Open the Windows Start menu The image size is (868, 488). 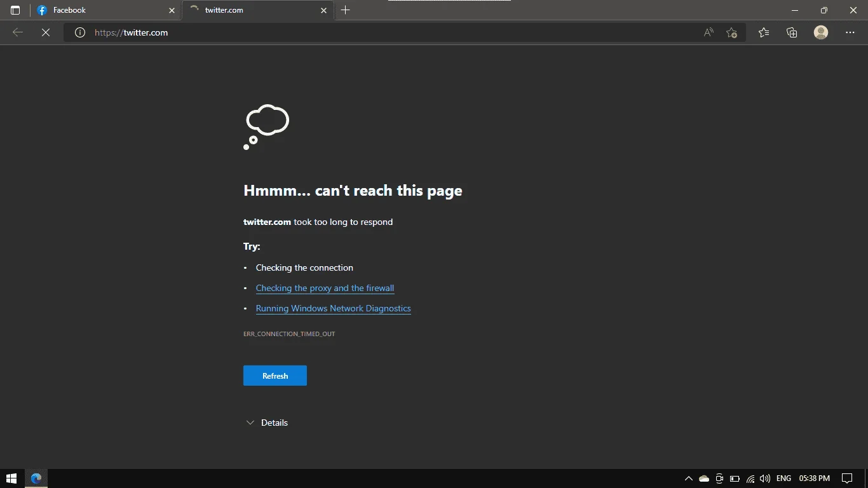pyautogui.click(x=11, y=478)
